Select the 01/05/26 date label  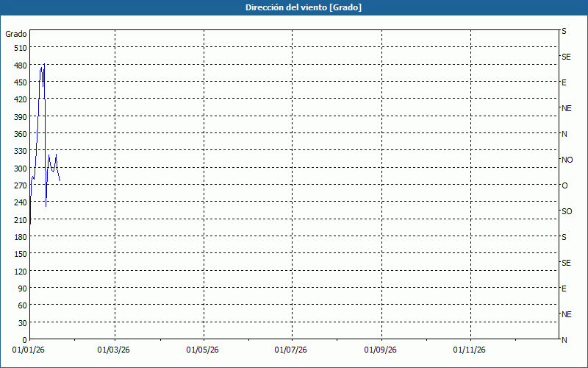[204, 350]
